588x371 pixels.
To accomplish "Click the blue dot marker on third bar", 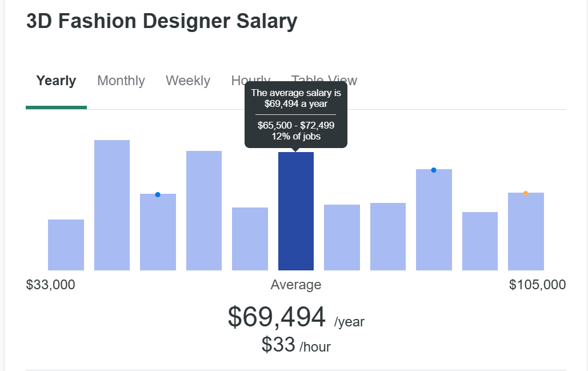I will pyautogui.click(x=157, y=194).
